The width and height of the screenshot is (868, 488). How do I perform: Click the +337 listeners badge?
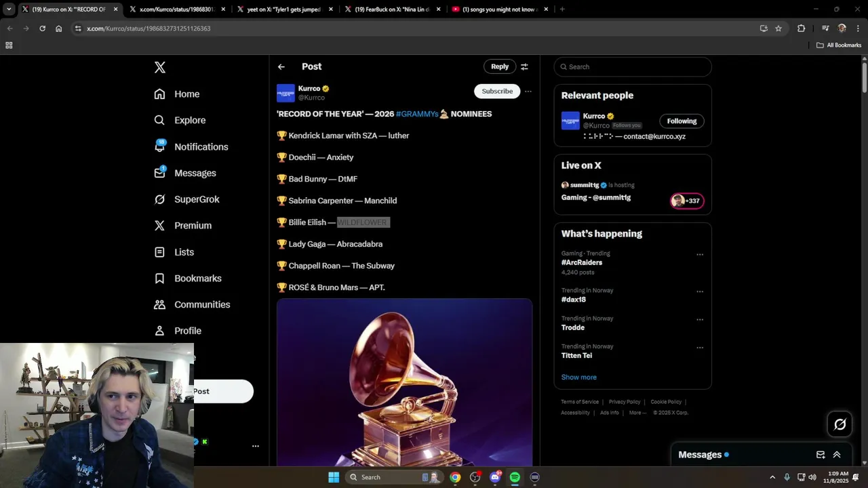click(x=687, y=201)
